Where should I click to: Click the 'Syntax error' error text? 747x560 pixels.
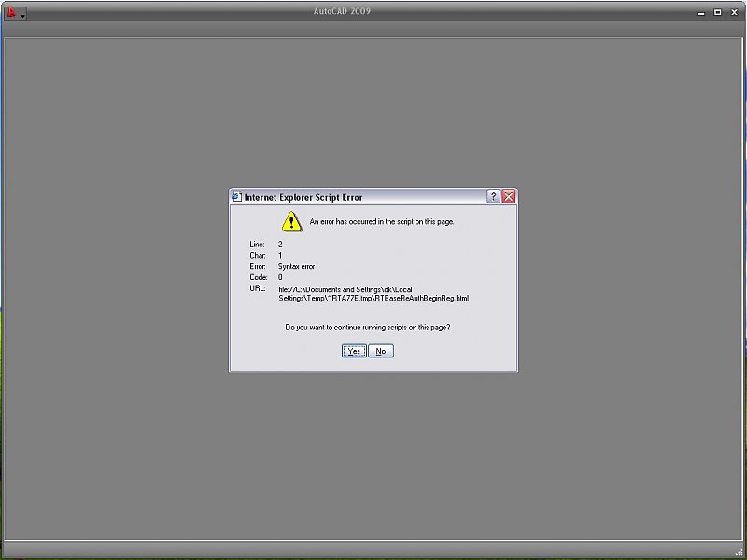point(296,266)
